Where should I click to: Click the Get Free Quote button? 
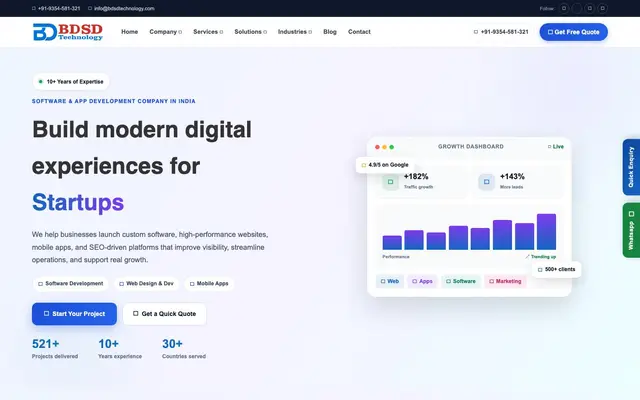click(x=573, y=32)
